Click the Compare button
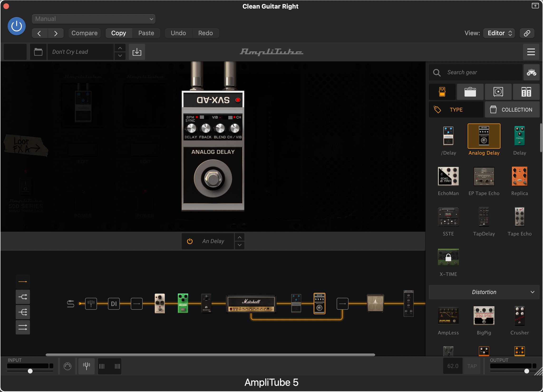Image resolution: width=543 pixels, height=392 pixels. click(x=84, y=33)
